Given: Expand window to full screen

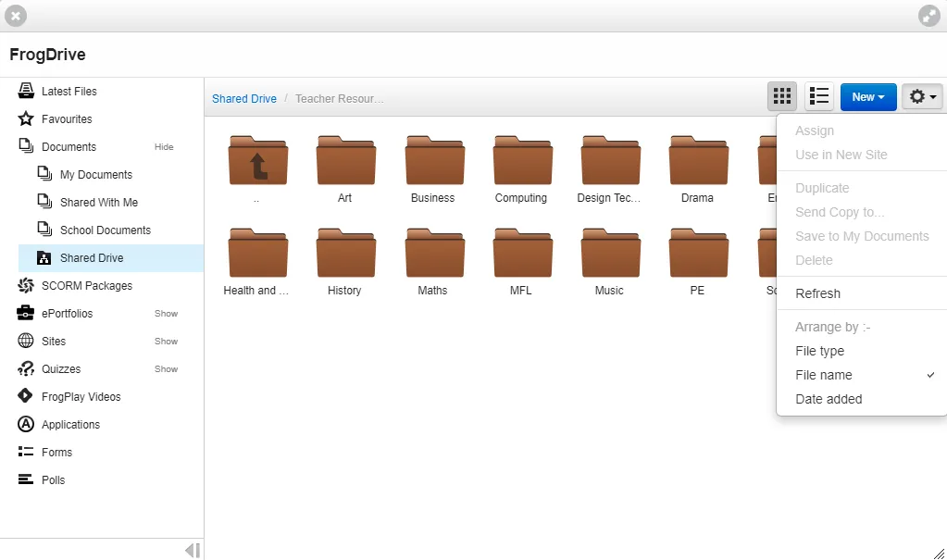Looking at the screenshot, I should 928,16.
